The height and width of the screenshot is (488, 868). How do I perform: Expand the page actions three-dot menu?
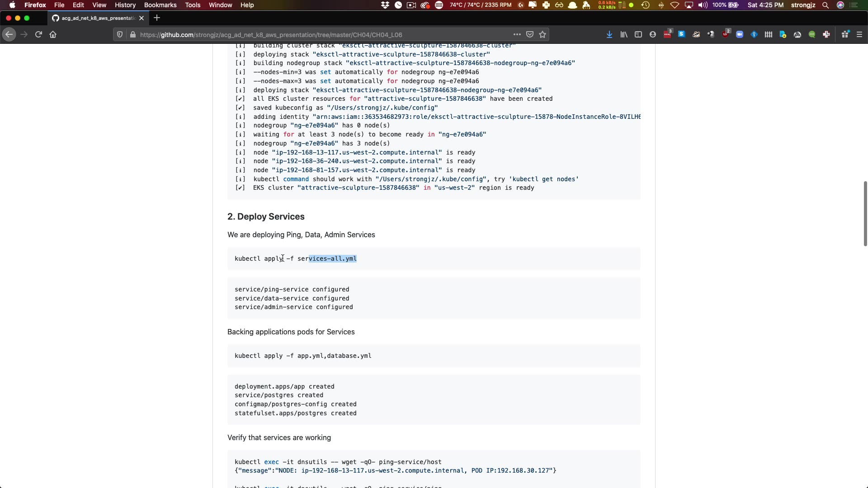[517, 34]
